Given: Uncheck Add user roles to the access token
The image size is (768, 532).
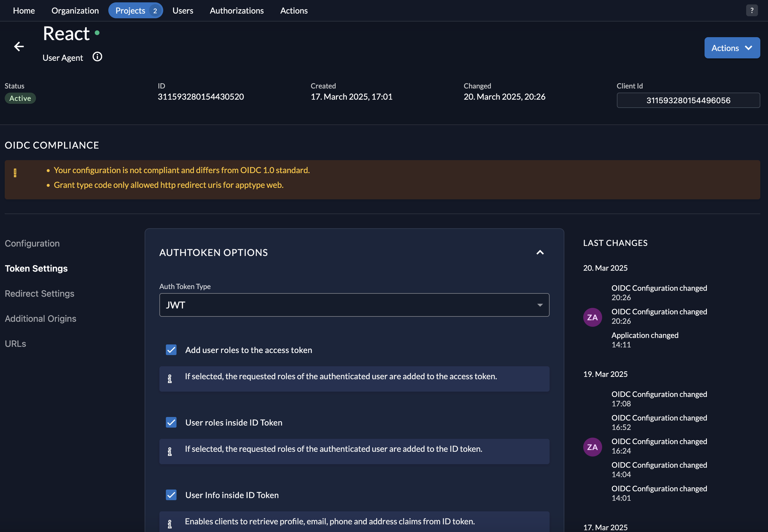Looking at the screenshot, I should pos(171,350).
